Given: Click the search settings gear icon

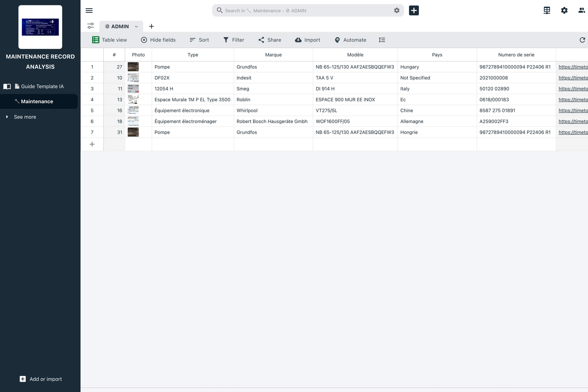Looking at the screenshot, I should 396,11.
